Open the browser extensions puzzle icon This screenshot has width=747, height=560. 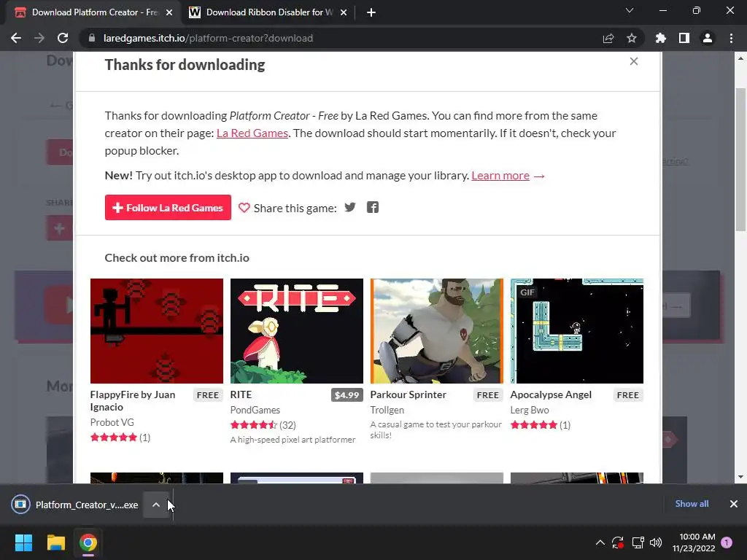[x=661, y=38]
